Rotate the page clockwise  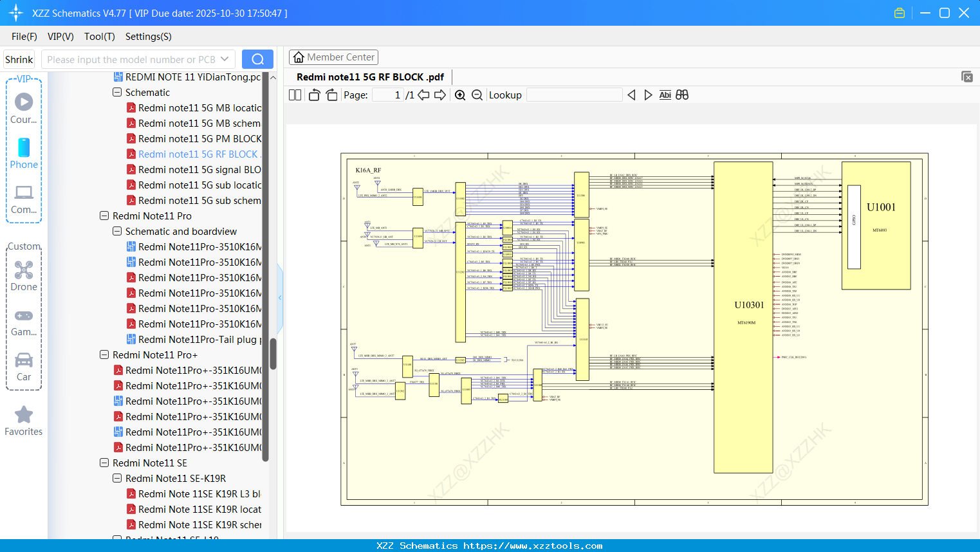(331, 95)
